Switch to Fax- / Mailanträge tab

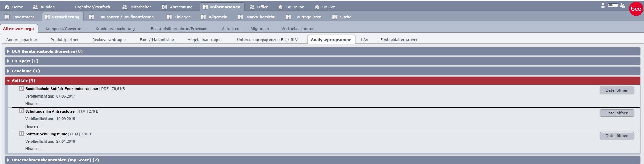157,40
